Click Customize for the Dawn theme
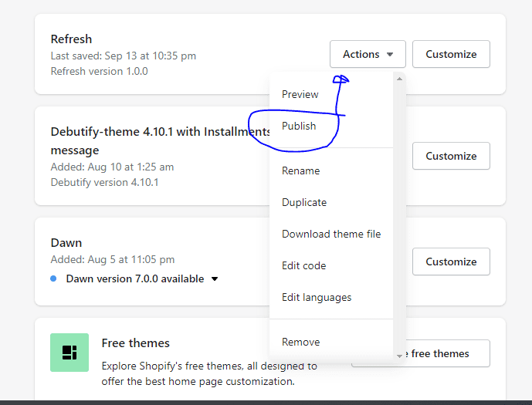The width and height of the screenshot is (532, 405). pyautogui.click(x=451, y=262)
